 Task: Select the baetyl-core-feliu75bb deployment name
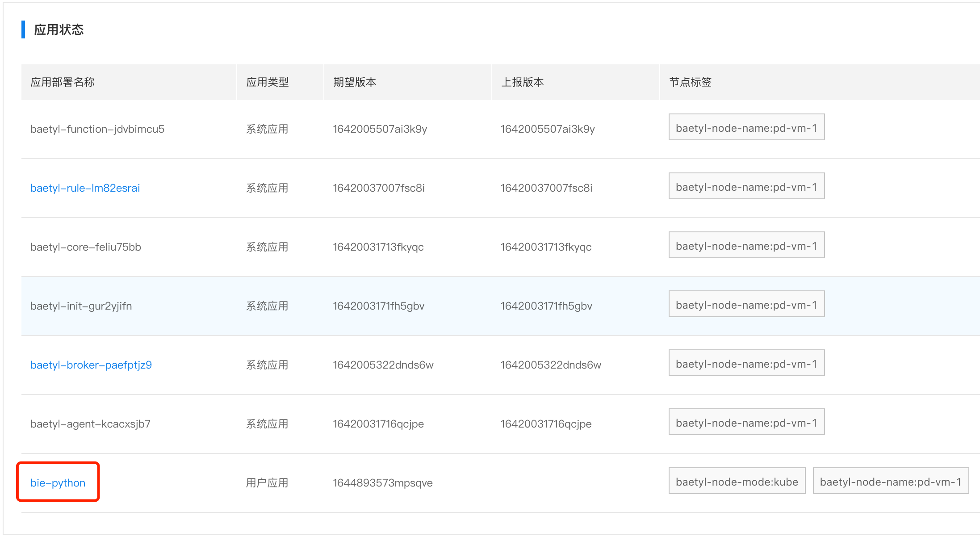(x=86, y=247)
